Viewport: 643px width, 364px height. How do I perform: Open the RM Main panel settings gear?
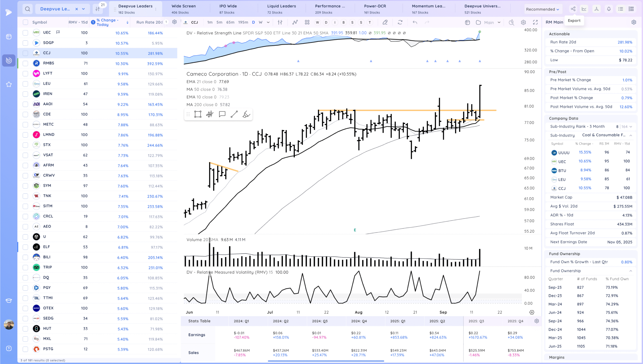[634, 22]
